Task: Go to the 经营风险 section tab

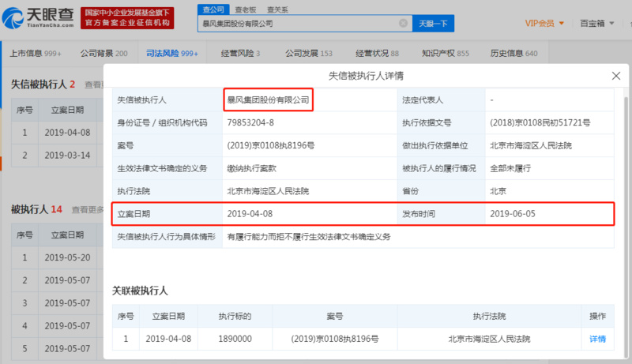Action: point(240,54)
